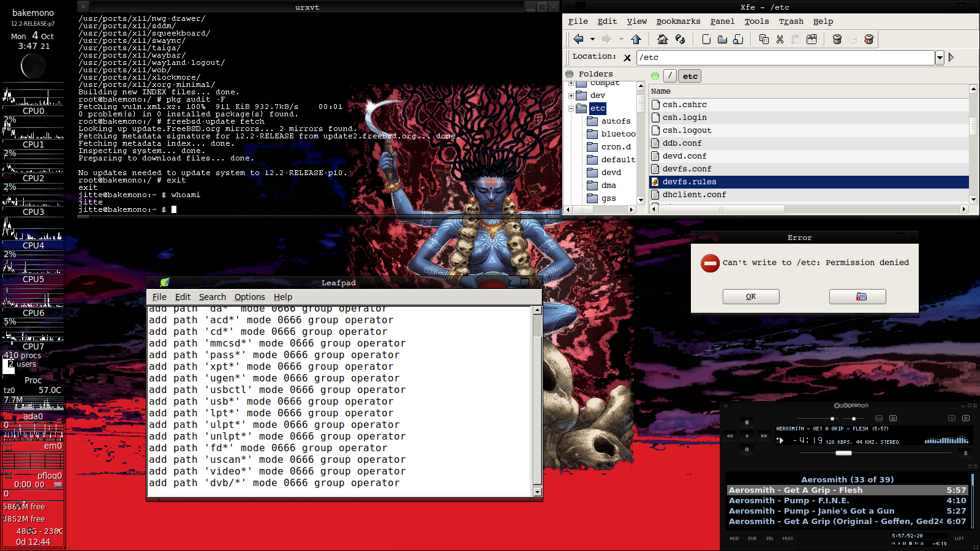Go to home directory in Xfe toolbar
980x551 pixels.
point(662,39)
